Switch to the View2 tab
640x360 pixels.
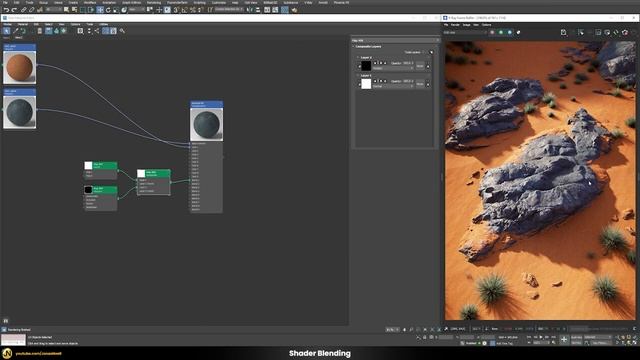18,38
